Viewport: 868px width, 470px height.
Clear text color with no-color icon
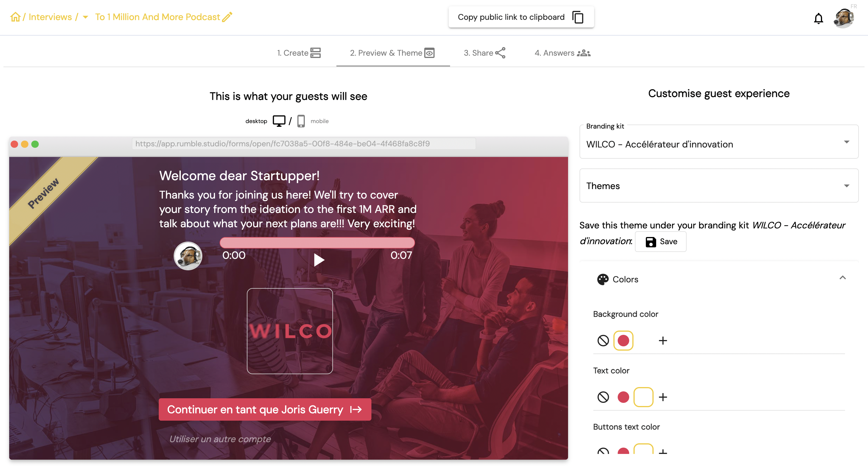pos(603,397)
